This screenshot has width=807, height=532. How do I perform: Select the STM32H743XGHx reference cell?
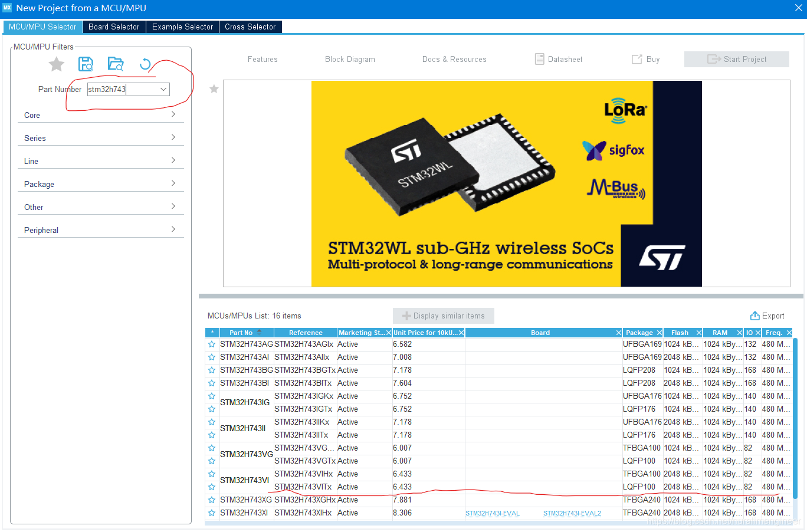tap(305, 500)
